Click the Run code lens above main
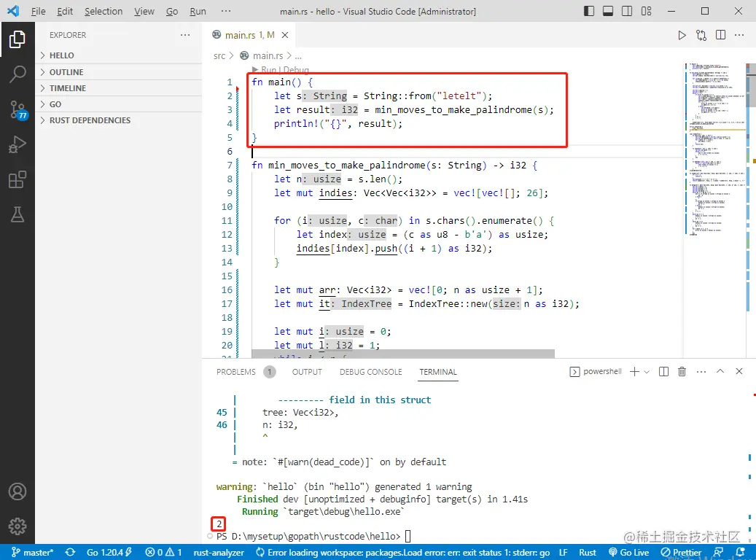 (x=268, y=70)
